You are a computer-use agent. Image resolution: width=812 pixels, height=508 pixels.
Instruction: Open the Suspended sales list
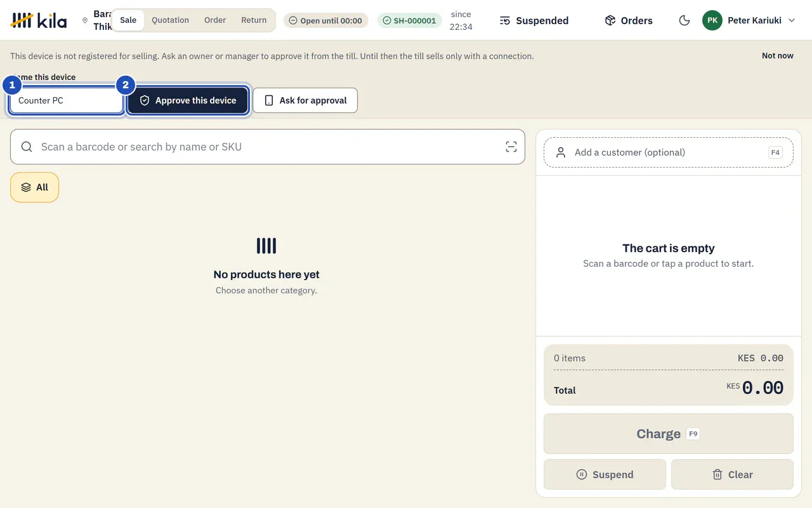[534, 20]
